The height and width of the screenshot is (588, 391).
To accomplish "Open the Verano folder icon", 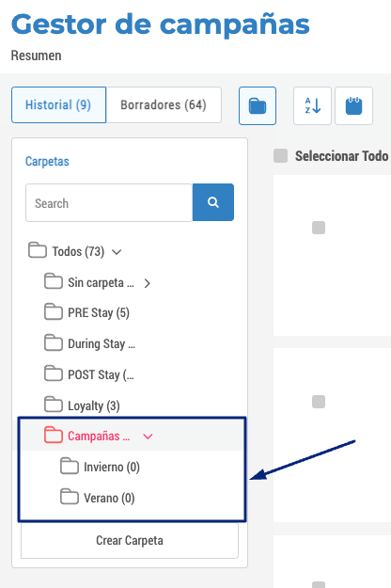I will pos(70,497).
